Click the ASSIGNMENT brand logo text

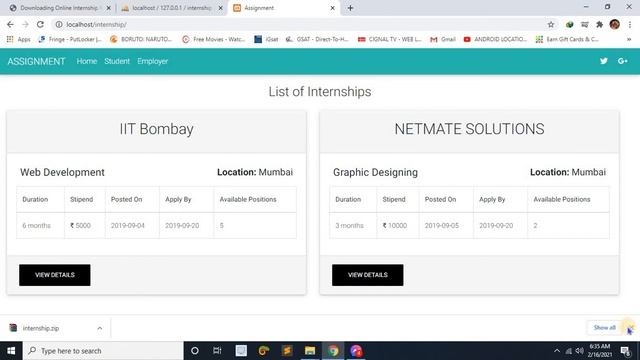(x=36, y=61)
